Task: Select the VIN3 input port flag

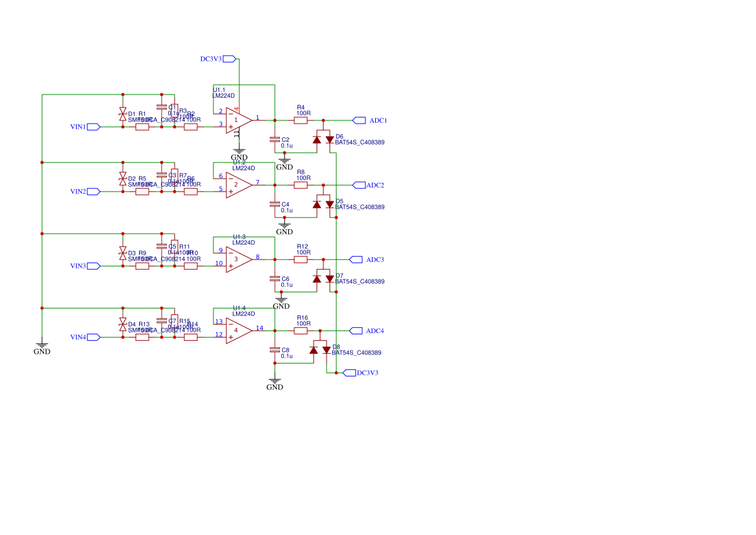Action: 94,266
